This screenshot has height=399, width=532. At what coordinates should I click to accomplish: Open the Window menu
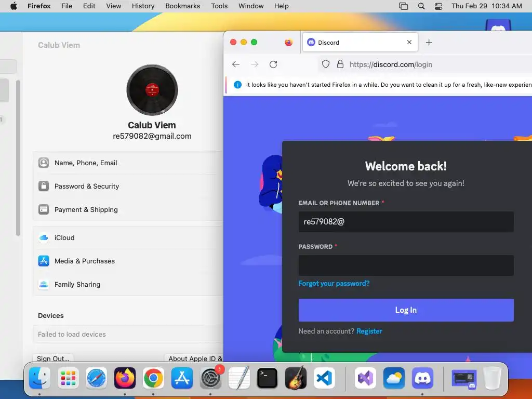coord(251,6)
